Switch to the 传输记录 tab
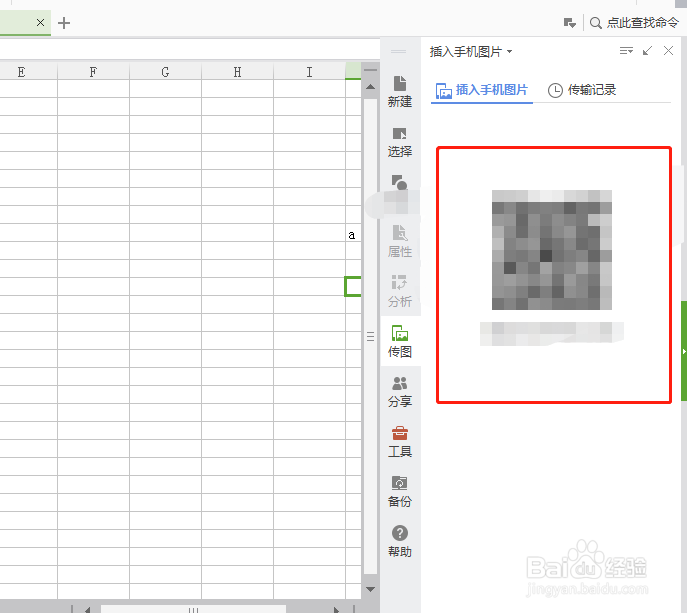 click(582, 90)
